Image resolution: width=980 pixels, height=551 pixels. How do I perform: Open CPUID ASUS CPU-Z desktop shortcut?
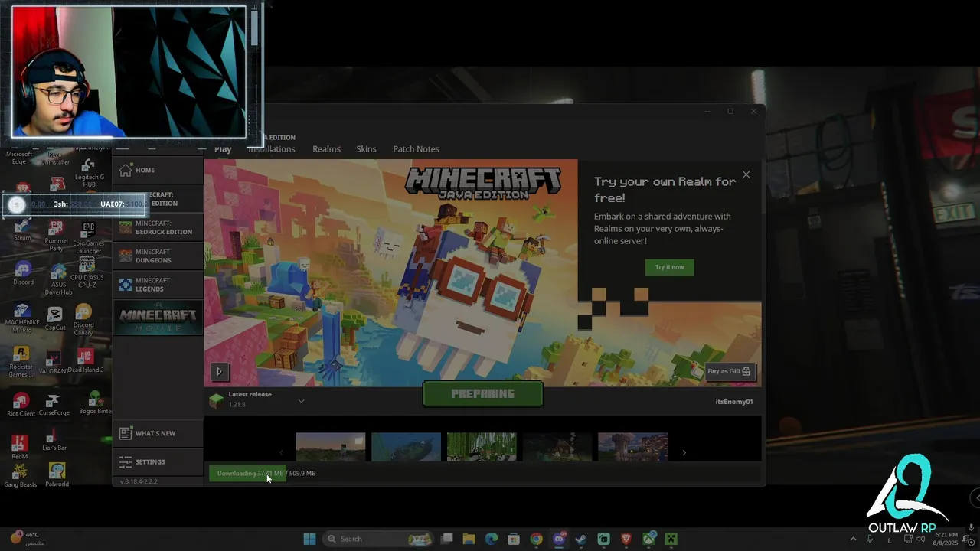pos(87,272)
